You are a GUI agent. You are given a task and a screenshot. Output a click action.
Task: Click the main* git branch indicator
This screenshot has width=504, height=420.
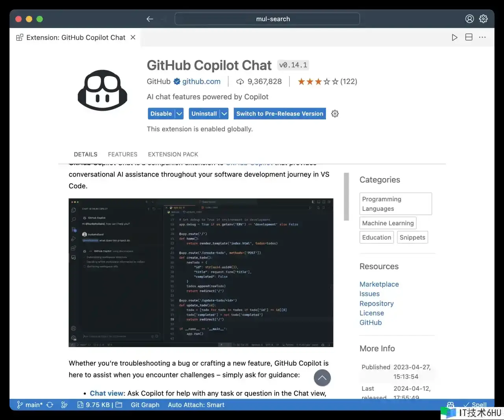tap(30, 405)
